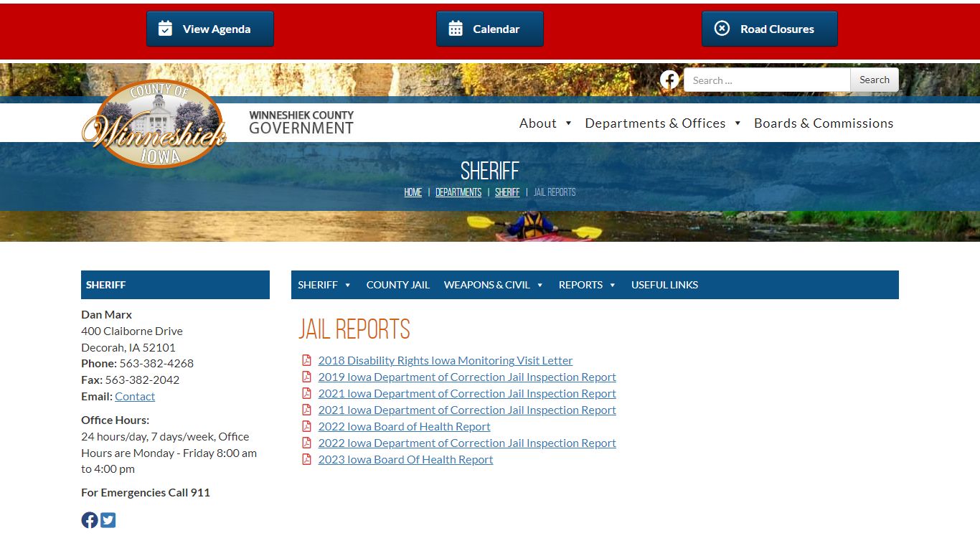Screen dimensions: 980x551
Task: Open the Reports dropdown in the sheriff menu
Action: 587,285
